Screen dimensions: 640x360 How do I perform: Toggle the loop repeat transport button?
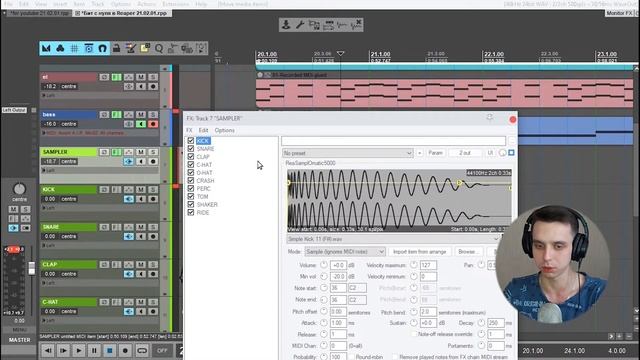(x=141, y=351)
